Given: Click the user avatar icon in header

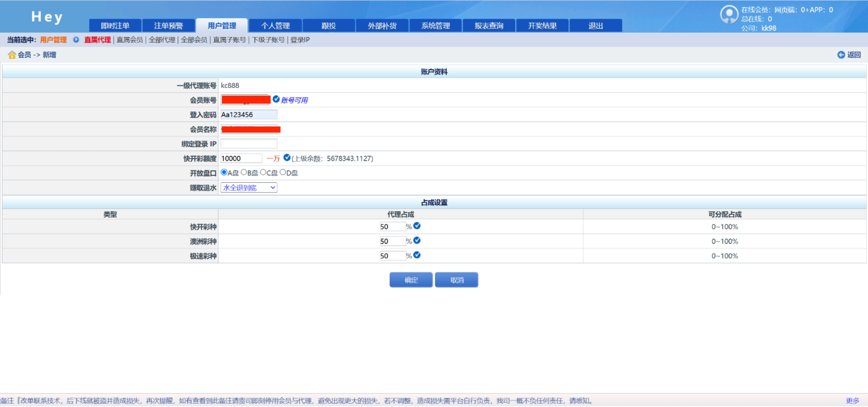Looking at the screenshot, I should click(x=729, y=15).
